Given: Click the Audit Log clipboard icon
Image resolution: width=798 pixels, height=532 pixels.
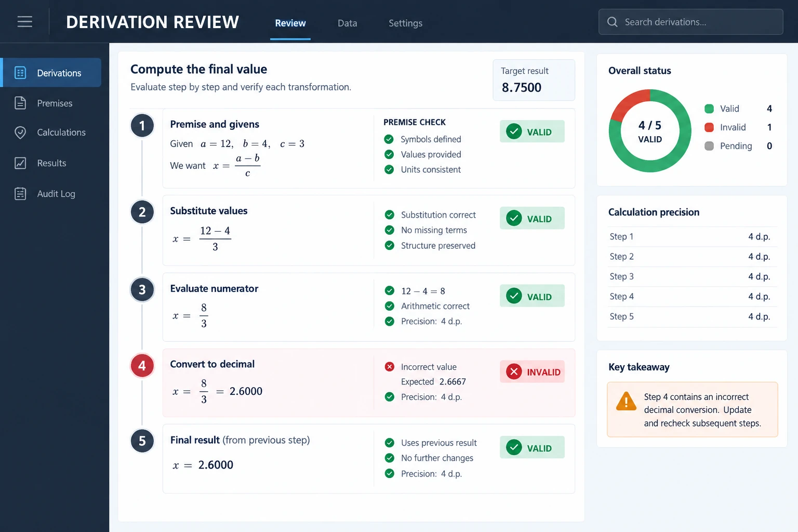Looking at the screenshot, I should coord(20,194).
